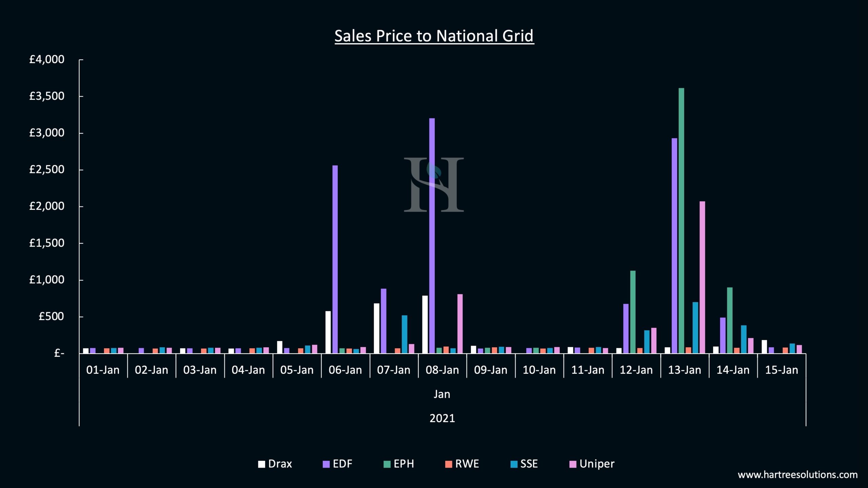Click the Hartree H logo watermark
The height and width of the screenshot is (488, 868).
coord(434,185)
